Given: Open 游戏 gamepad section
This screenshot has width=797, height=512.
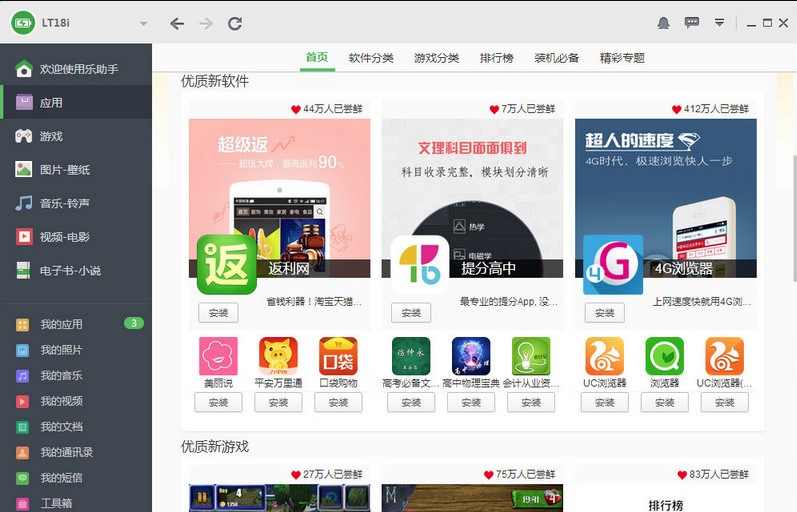Looking at the screenshot, I should tap(76, 136).
